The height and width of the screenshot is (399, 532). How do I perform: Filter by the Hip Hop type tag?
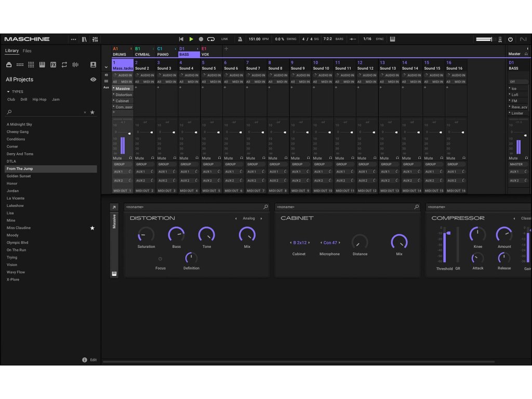(39, 99)
